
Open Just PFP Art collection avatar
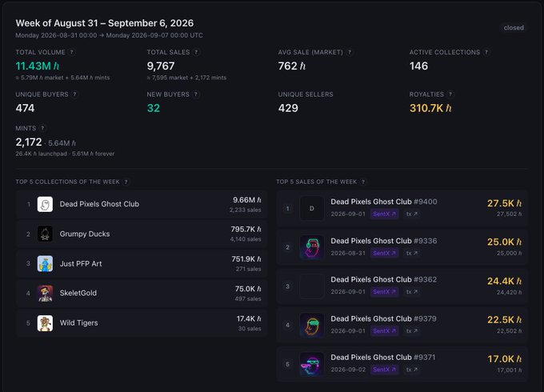[x=45, y=264]
